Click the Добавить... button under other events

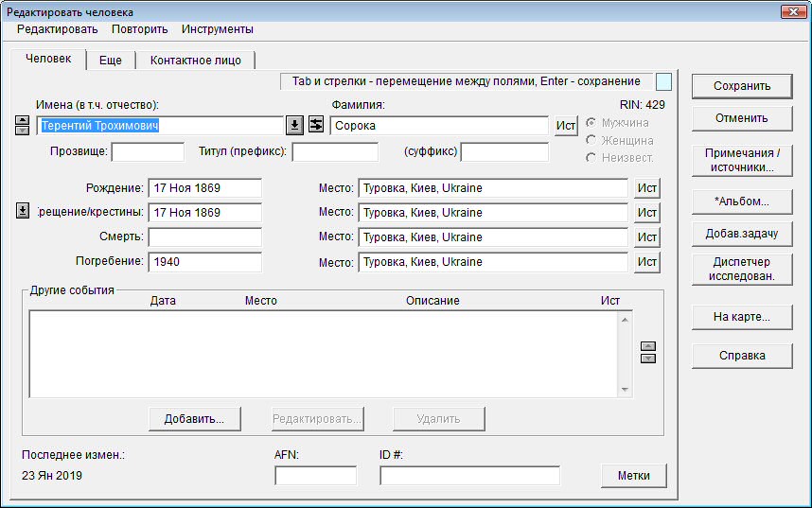click(194, 419)
